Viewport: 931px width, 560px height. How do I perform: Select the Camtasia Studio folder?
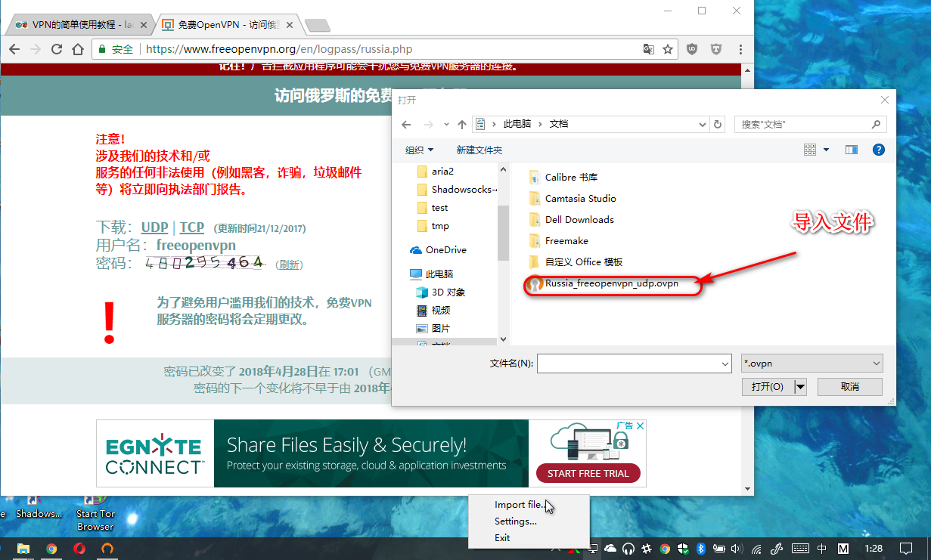[x=573, y=199]
